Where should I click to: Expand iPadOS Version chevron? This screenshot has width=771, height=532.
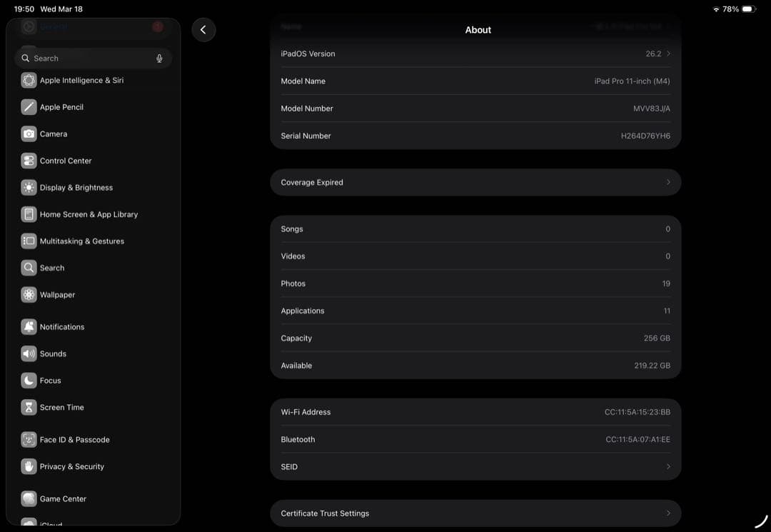click(668, 53)
